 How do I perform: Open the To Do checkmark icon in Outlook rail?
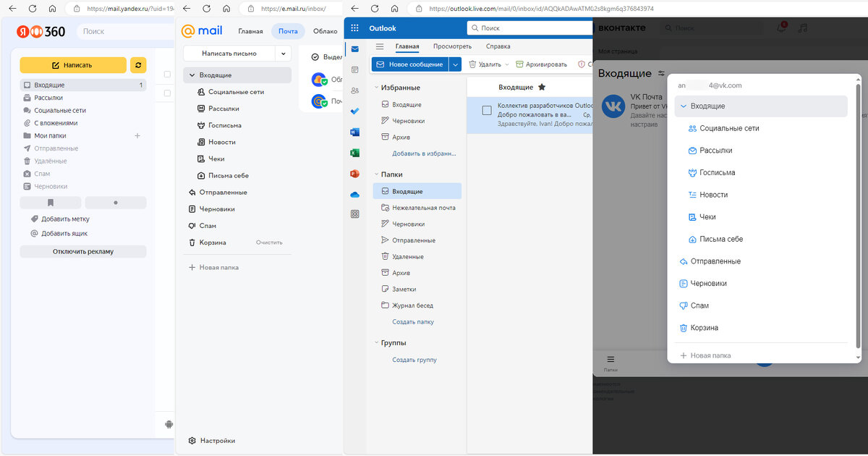pos(354,111)
